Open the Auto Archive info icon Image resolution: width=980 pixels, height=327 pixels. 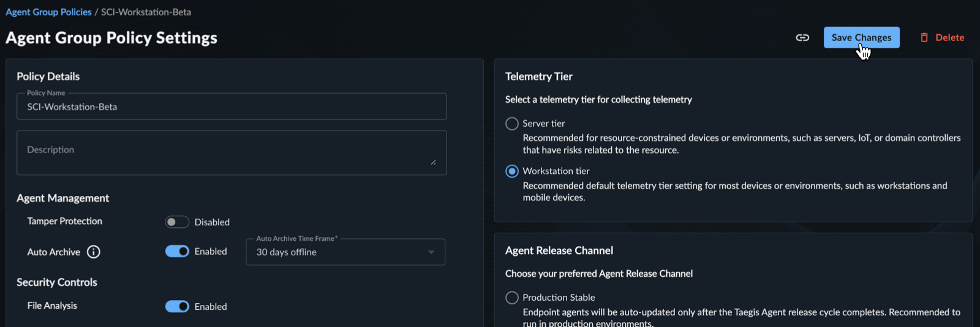(x=94, y=252)
